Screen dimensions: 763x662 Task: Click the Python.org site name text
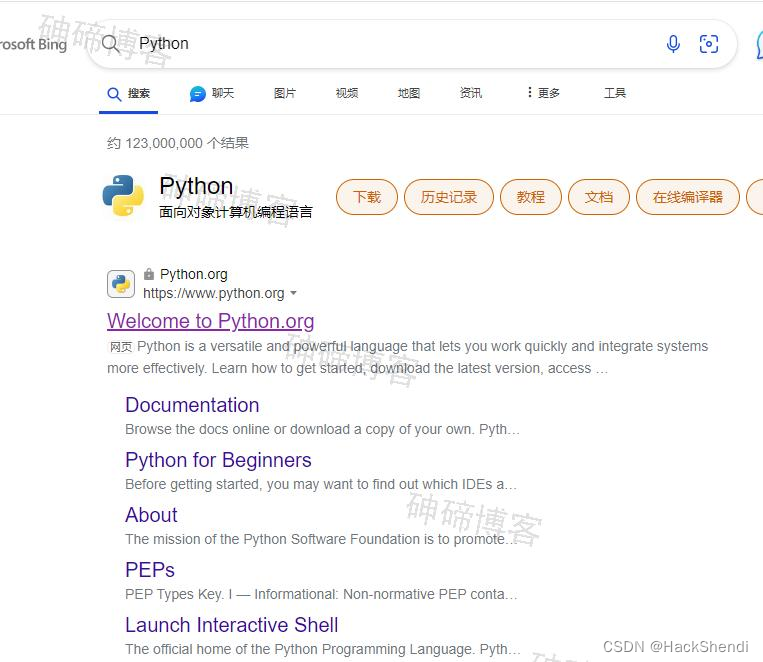coord(194,275)
